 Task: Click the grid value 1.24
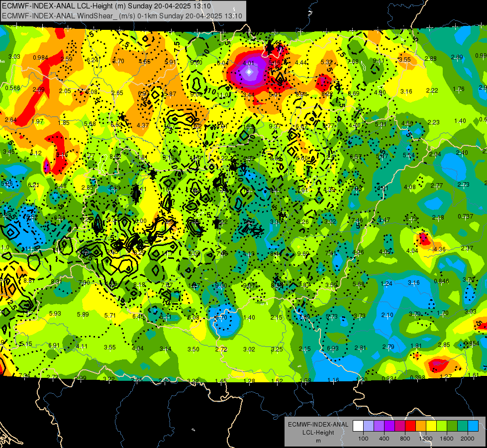point(387,284)
